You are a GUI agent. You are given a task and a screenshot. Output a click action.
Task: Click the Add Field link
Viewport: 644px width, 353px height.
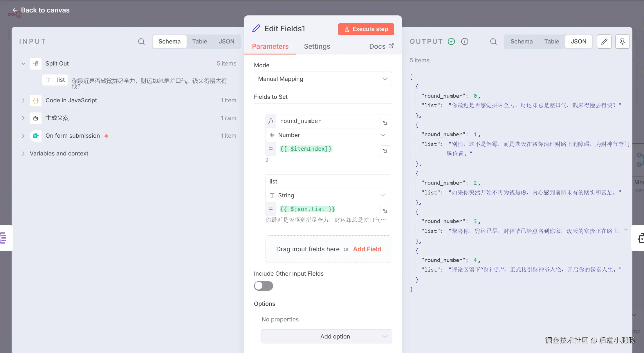367,249
